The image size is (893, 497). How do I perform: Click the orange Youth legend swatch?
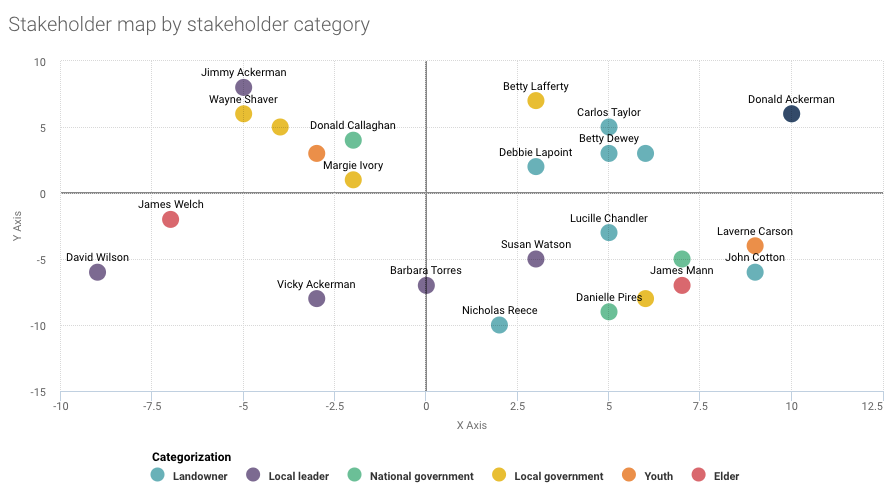coord(630,475)
